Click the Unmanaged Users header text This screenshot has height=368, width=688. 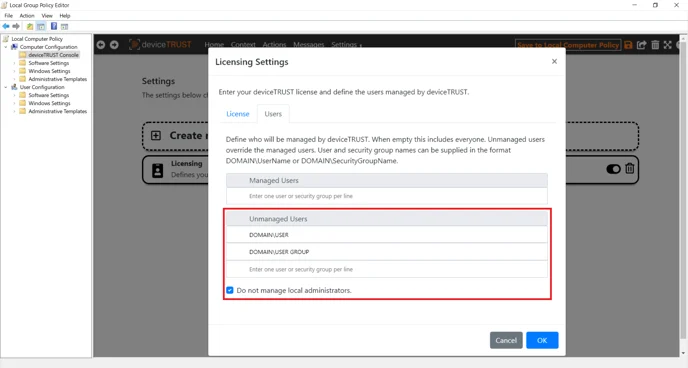click(x=278, y=219)
